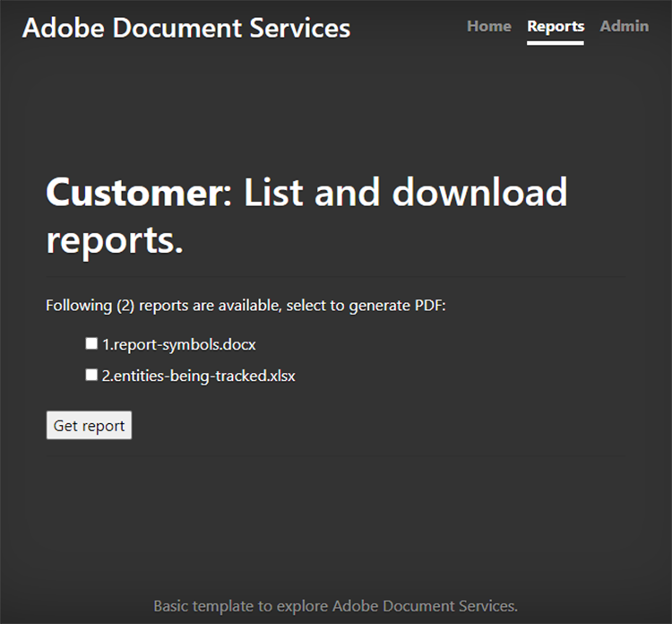Click the Adobe Document Services site title
The image size is (672, 624).
pos(185,28)
